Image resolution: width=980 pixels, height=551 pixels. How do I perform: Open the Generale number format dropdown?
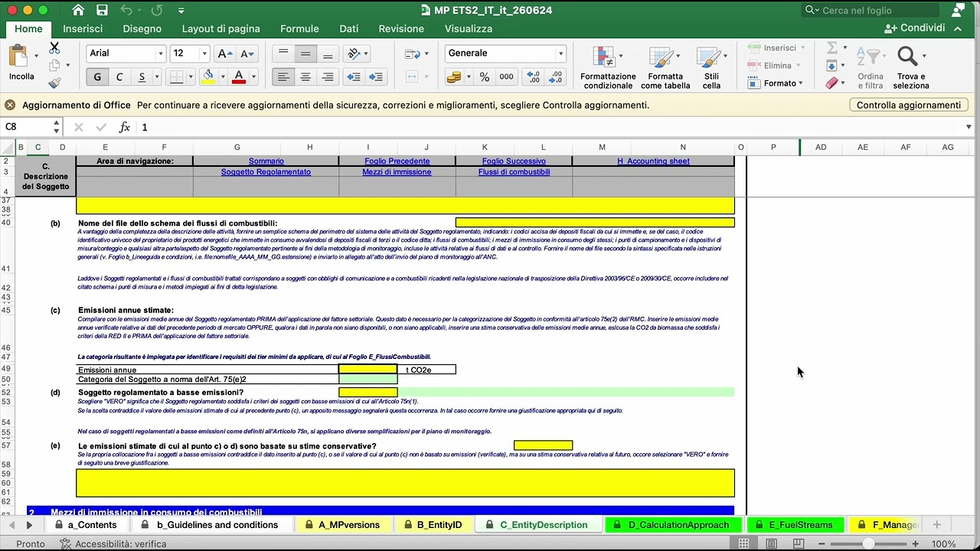(560, 54)
